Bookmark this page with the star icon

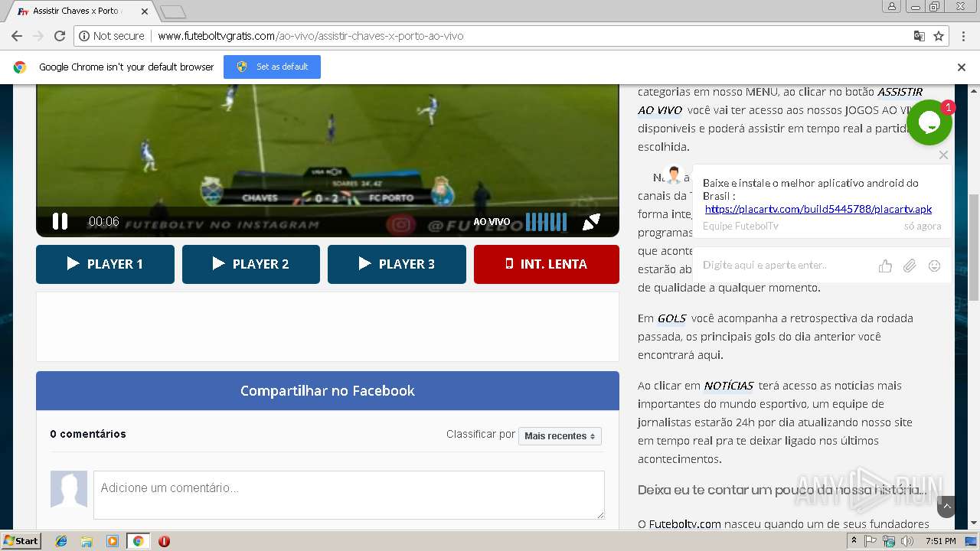click(939, 36)
